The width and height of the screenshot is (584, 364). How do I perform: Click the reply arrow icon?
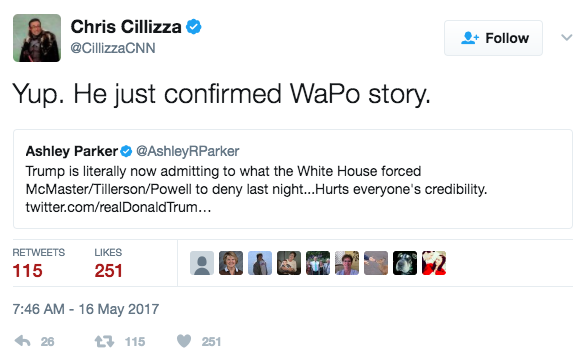point(23,341)
